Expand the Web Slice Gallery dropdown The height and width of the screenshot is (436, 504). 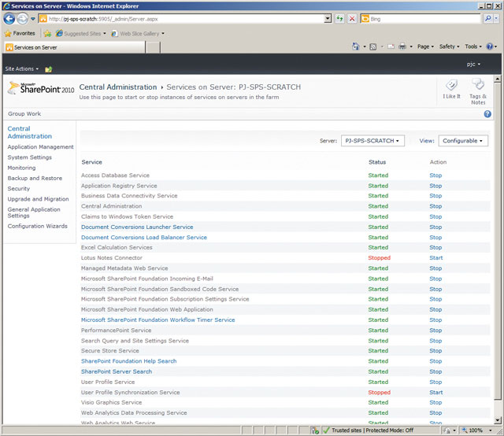pyautogui.click(x=163, y=33)
